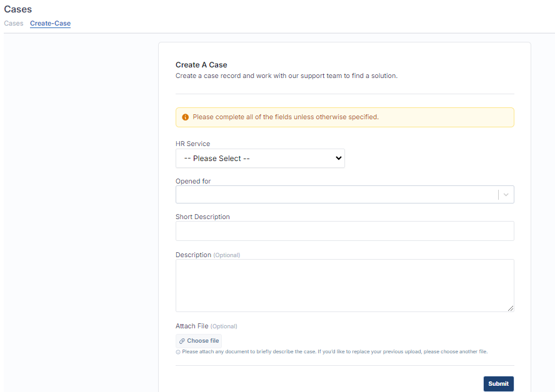Click the small info icon beside attachment hint
Viewport: 555px width, 392px height.
pos(178,352)
